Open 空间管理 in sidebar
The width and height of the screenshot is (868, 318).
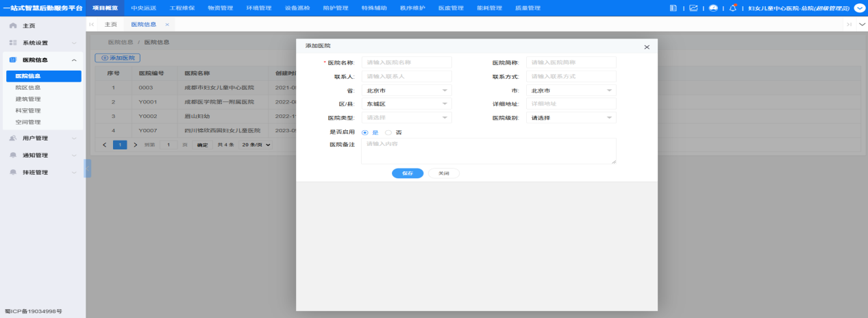point(28,122)
